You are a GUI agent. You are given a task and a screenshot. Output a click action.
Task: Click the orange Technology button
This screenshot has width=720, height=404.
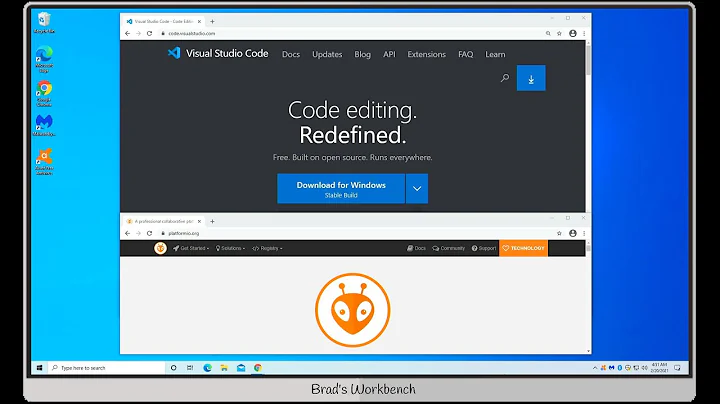coord(523,248)
